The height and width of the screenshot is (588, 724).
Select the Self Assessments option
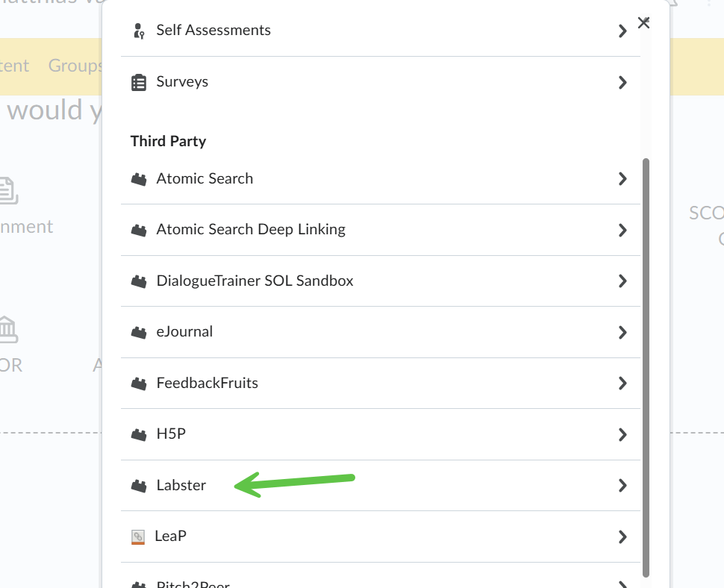381,31
